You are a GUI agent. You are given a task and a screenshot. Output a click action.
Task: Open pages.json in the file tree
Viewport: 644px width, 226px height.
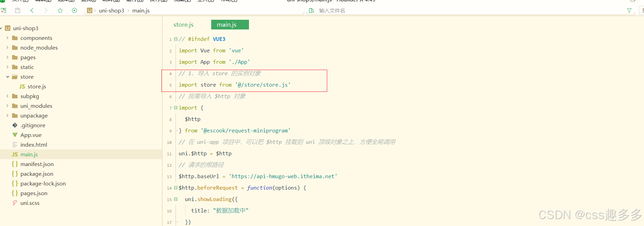[34, 193]
